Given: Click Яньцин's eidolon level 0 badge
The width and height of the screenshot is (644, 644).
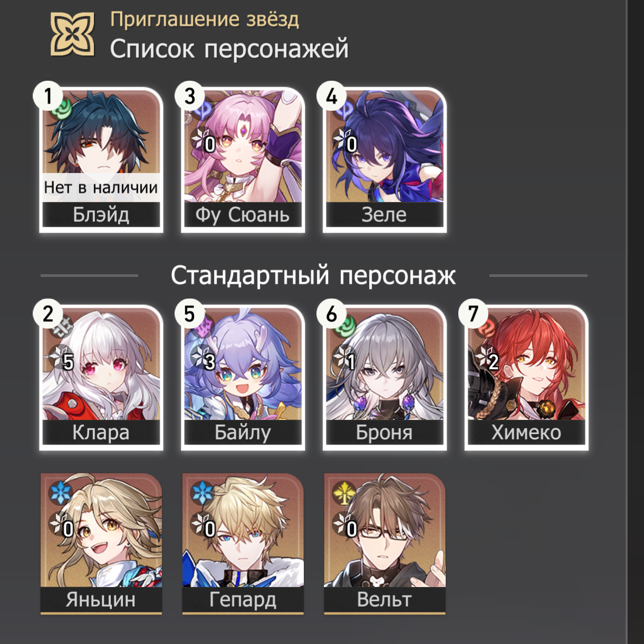Looking at the screenshot, I should (62, 526).
